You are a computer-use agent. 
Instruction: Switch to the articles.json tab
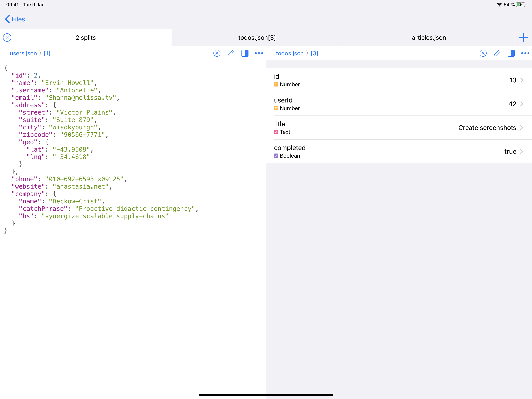429,38
